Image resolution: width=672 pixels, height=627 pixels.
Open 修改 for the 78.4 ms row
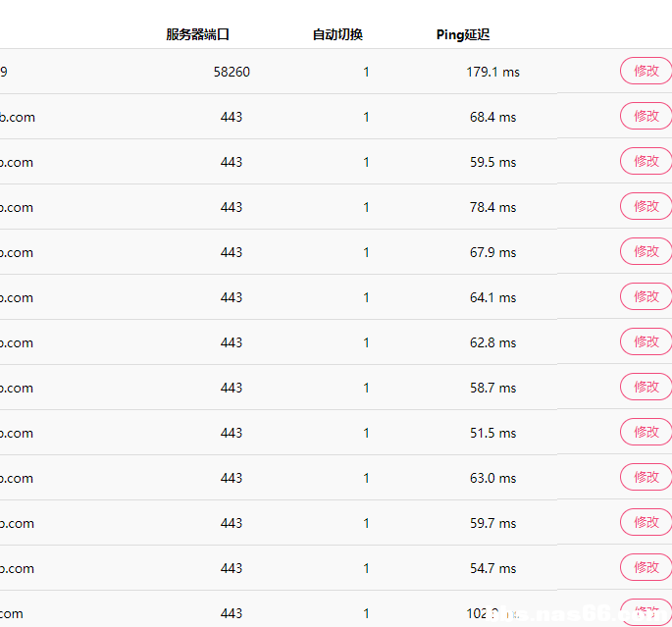pos(646,206)
